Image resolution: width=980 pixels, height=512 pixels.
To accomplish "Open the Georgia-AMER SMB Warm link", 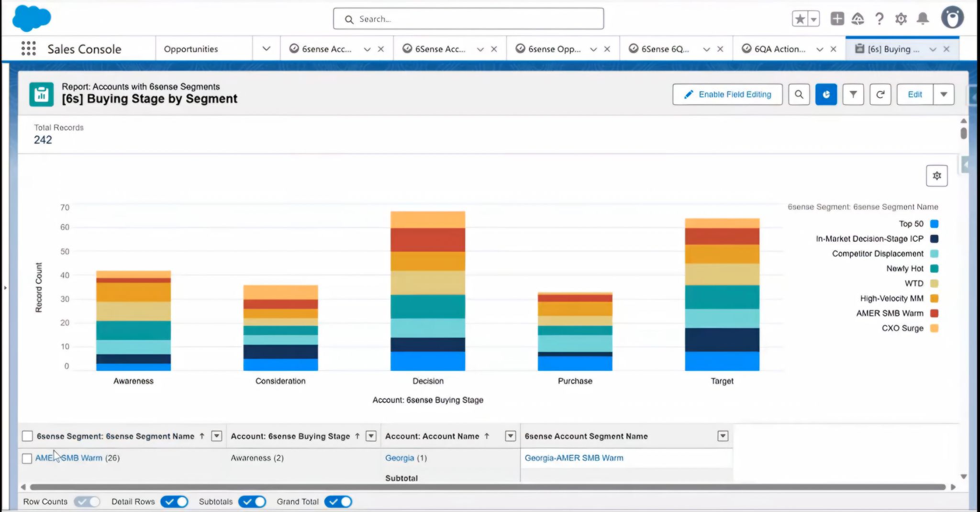I will tap(574, 458).
